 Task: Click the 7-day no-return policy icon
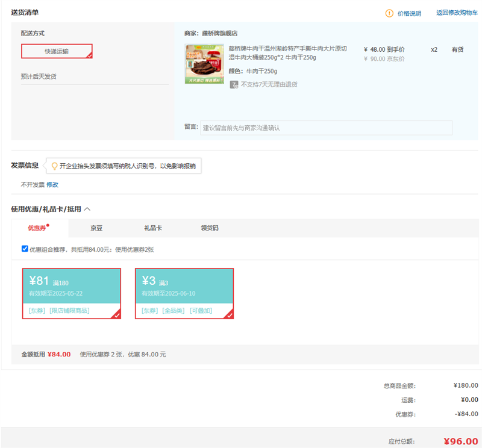pos(234,85)
